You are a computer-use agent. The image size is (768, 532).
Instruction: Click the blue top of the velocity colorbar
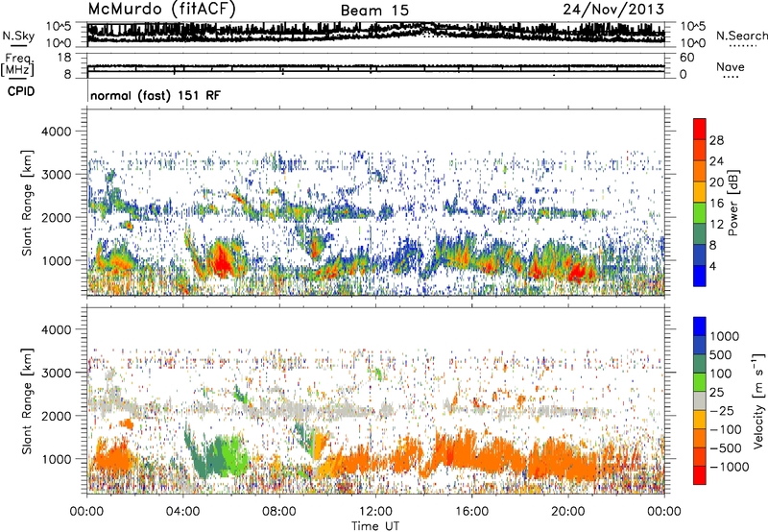[x=700, y=326]
